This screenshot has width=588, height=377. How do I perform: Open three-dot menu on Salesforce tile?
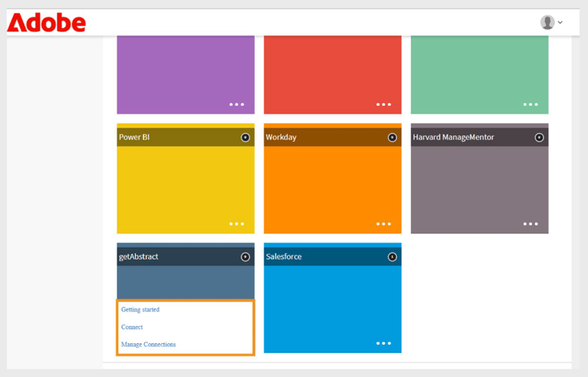click(x=383, y=343)
